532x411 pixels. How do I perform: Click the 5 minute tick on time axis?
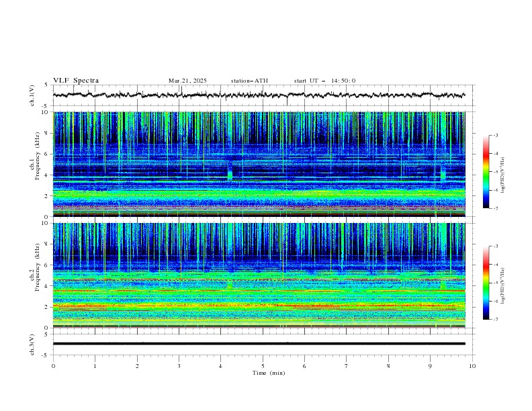(263, 366)
